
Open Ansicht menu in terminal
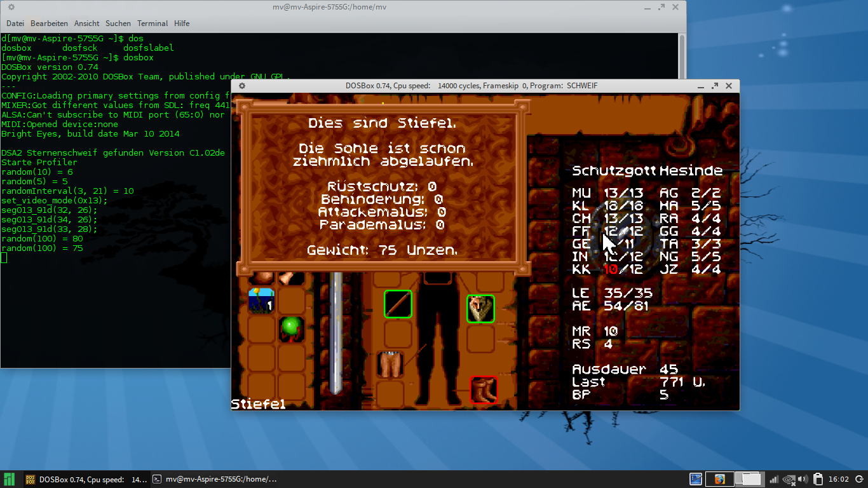point(86,24)
